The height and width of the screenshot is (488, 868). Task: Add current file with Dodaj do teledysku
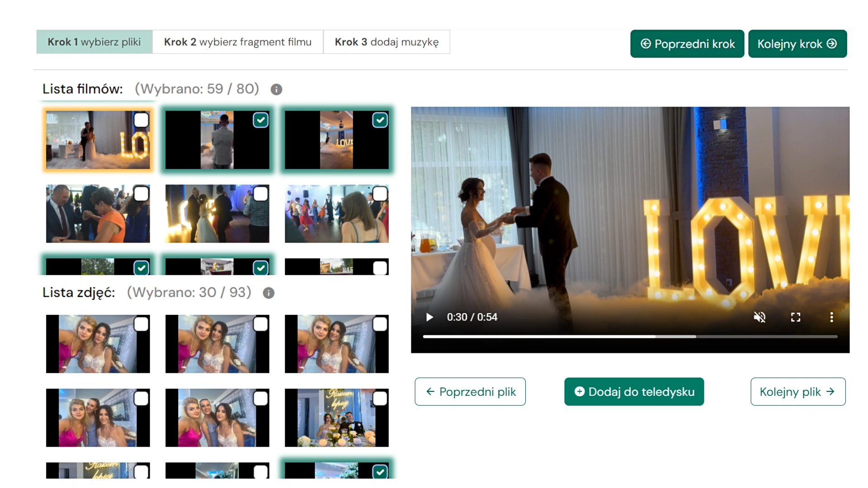pos(634,392)
